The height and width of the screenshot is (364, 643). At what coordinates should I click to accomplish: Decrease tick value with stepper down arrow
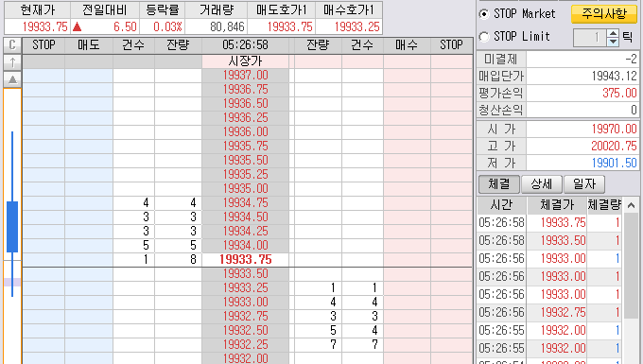pyautogui.click(x=613, y=42)
